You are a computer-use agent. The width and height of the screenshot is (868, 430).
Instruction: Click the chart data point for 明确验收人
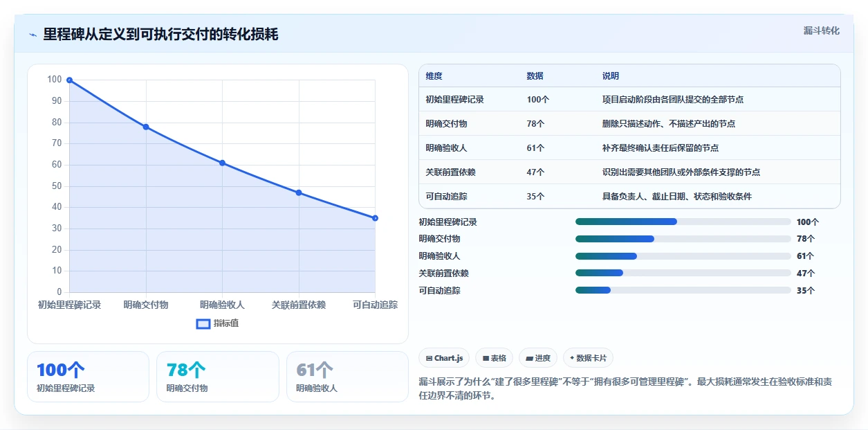[222, 163]
